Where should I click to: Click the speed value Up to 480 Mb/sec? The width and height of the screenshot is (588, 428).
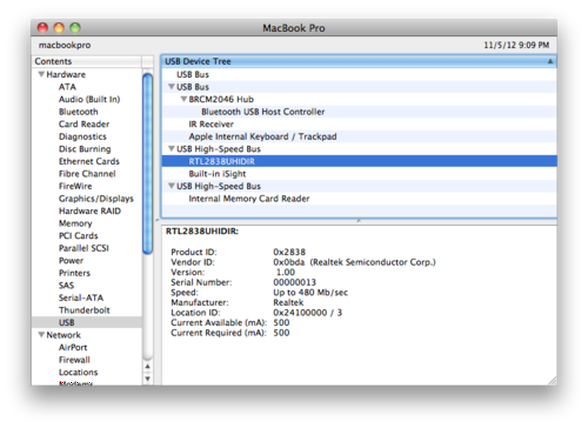pyautogui.click(x=310, y=292)
